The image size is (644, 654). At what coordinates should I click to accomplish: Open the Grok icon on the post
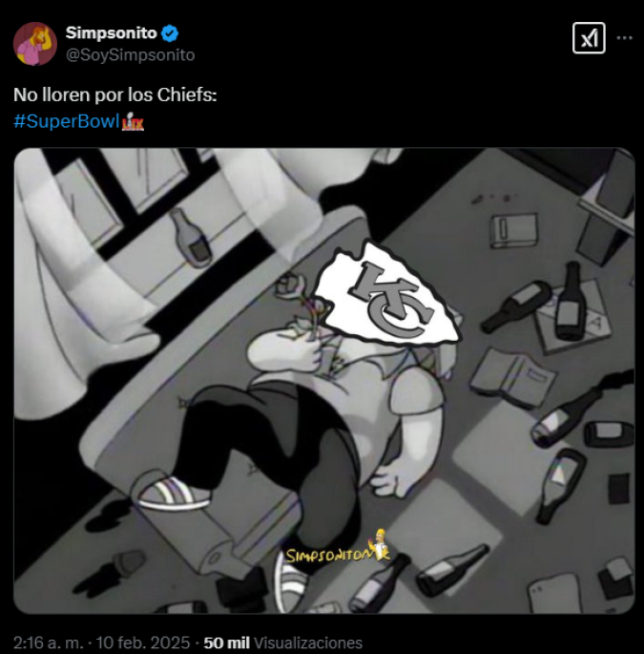[589, 38]
